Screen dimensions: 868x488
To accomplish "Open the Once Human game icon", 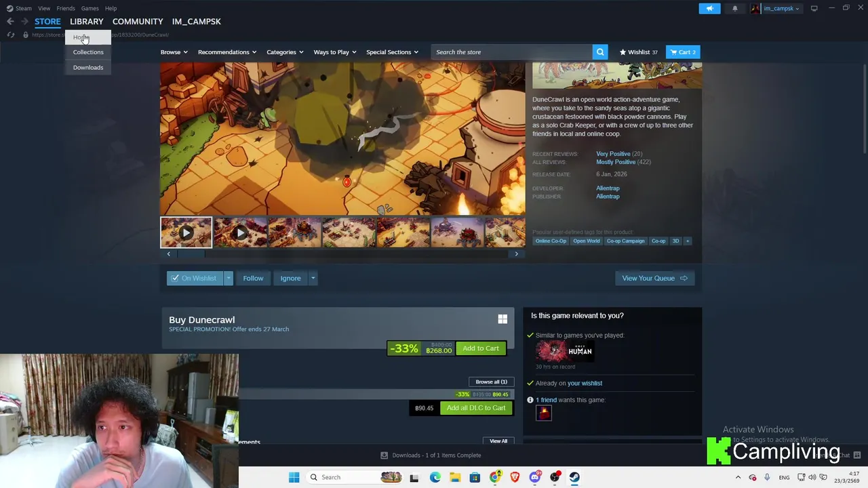I will coord(564,351).
